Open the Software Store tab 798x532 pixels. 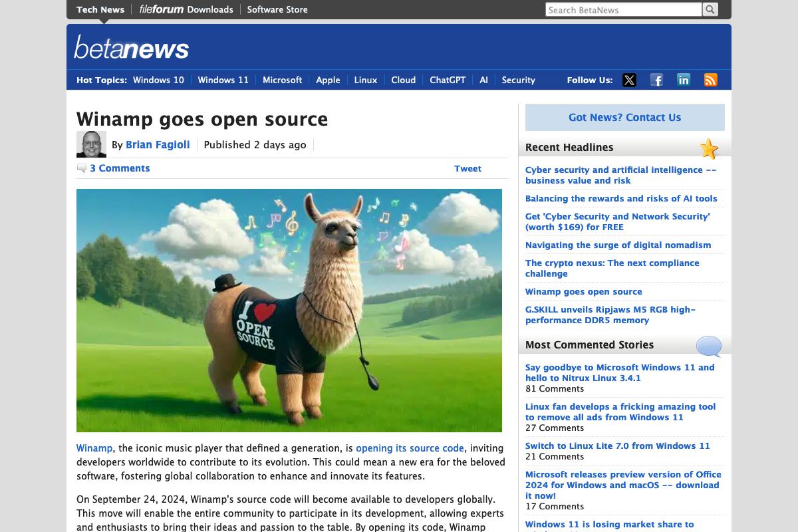tap(277, 9)
